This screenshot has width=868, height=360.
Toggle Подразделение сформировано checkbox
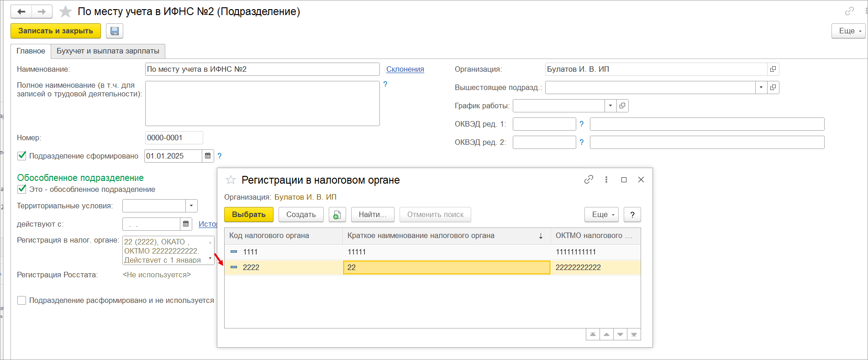click(x=21, y=156)
